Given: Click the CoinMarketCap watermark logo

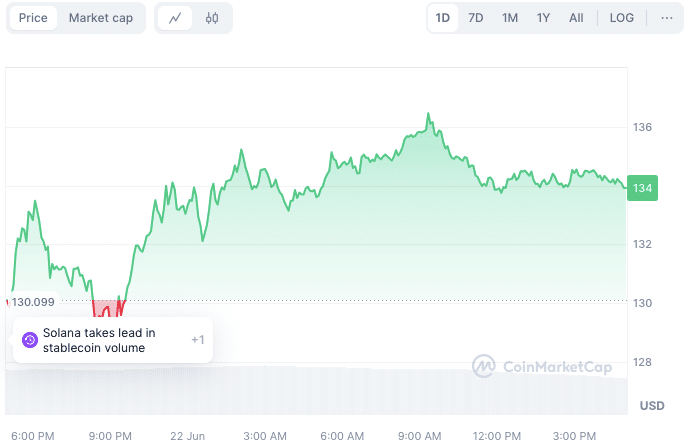Looking at the screenshot, I should tap(543, 367).
